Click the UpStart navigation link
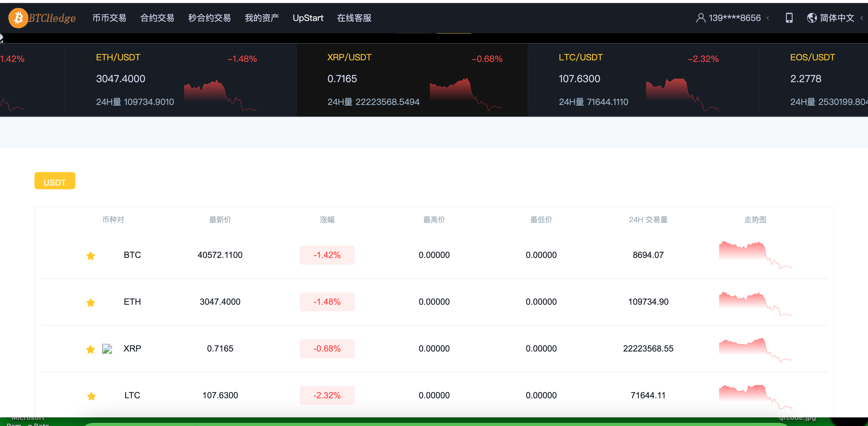The height and width of the screenshot is (426, 868). click(308, 18)
